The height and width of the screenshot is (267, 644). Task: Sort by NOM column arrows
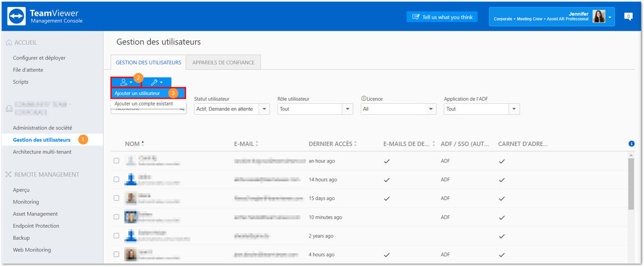click(x=142, y=144)
